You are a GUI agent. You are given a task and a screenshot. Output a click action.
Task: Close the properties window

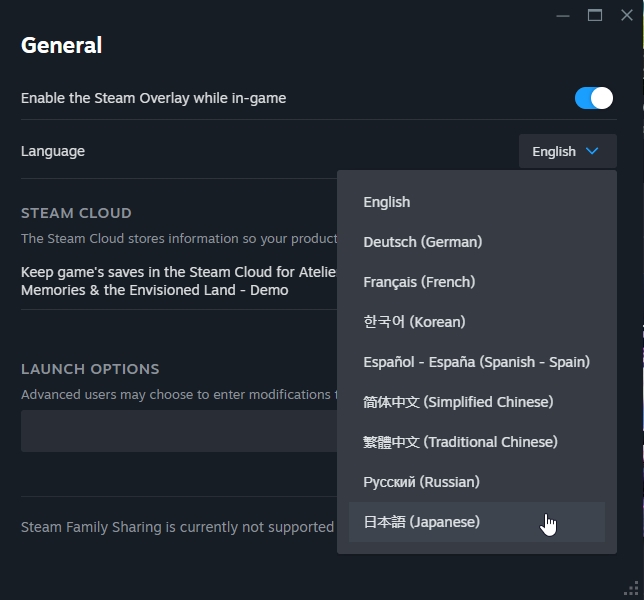[x=627, y=15]
